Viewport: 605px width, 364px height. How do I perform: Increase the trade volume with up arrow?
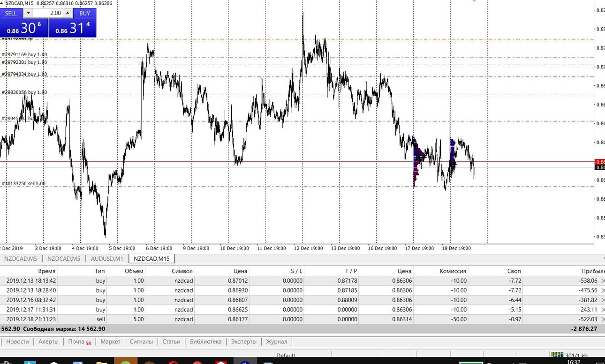[x=68, y=13]
